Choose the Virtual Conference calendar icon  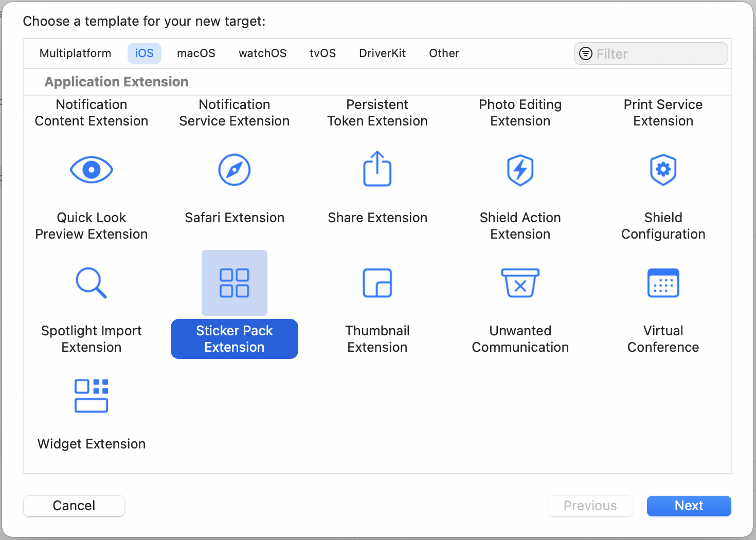663,283
